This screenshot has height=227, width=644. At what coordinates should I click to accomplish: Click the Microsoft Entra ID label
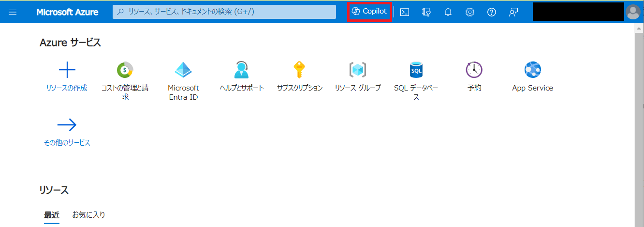[x=183, y=92]
